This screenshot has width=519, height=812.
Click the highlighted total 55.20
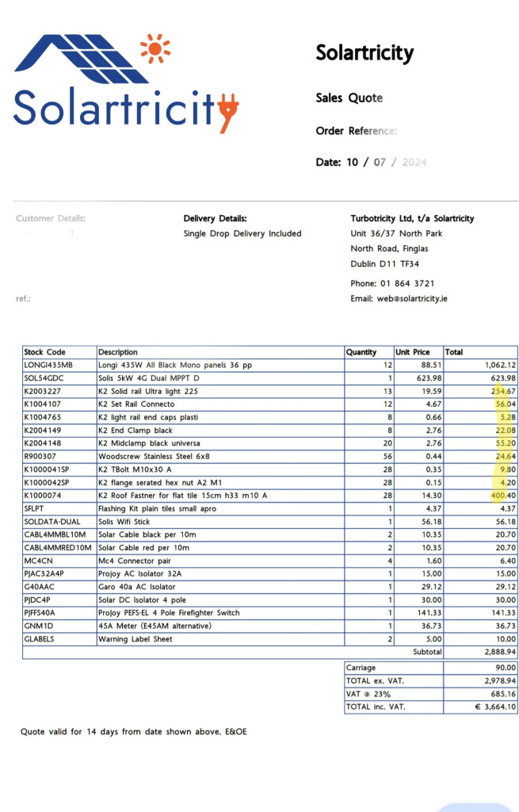coord(506,443)
